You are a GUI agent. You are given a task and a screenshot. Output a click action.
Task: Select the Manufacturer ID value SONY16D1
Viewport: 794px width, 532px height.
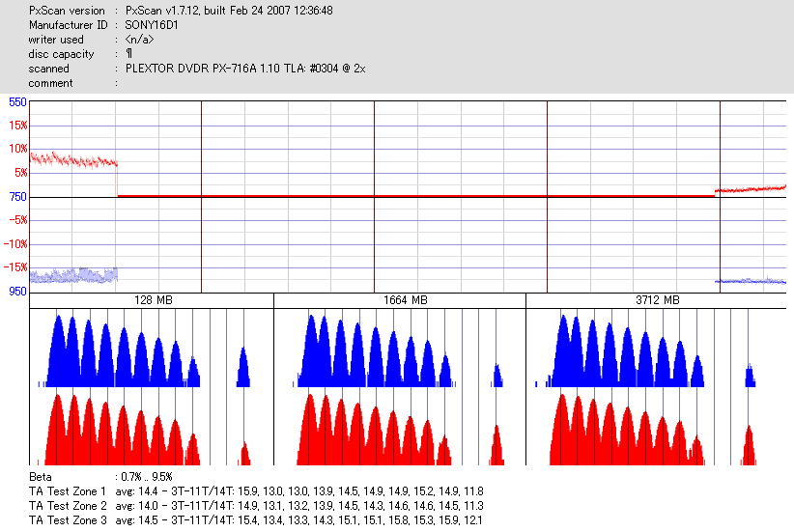(152, 25)
